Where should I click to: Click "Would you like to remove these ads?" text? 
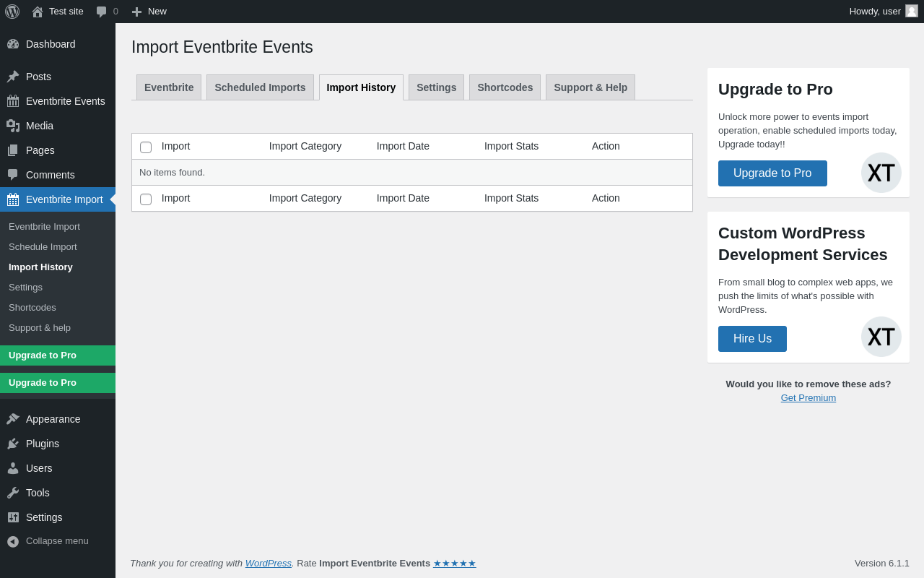pyautogui.click(x=808, y=384)
